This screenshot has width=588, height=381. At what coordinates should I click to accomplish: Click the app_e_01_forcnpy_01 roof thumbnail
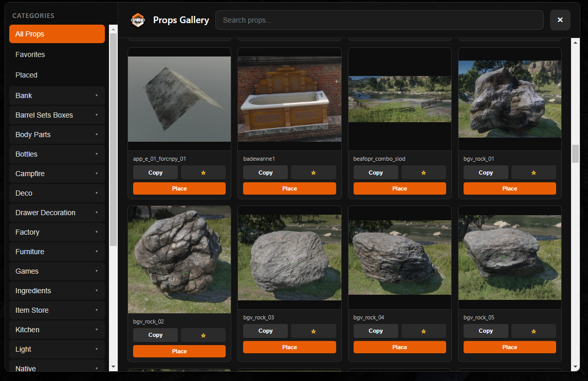pos(179,99)
